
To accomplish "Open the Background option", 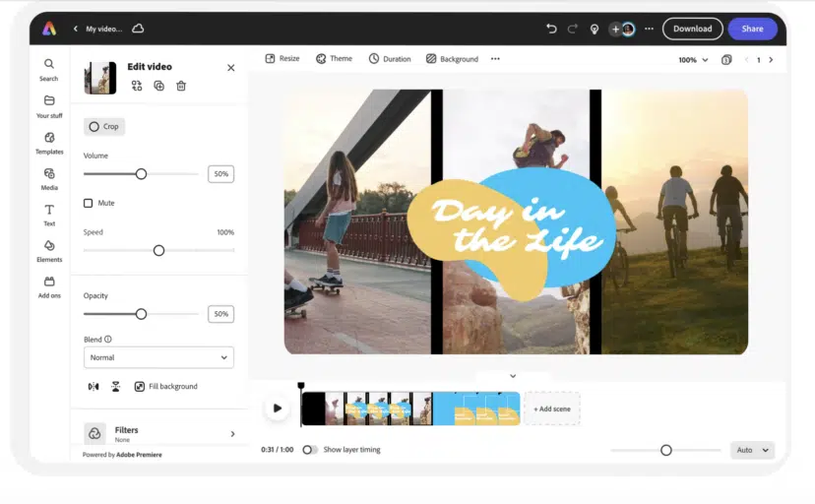I will point(452,59).
